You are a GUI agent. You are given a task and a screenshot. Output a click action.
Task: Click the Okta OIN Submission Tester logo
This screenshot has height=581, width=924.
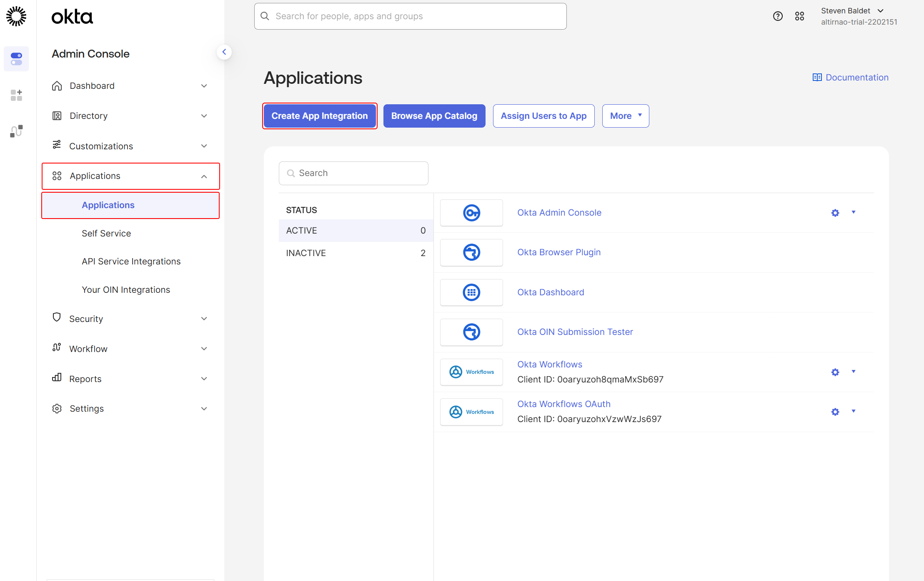[471, 332]
